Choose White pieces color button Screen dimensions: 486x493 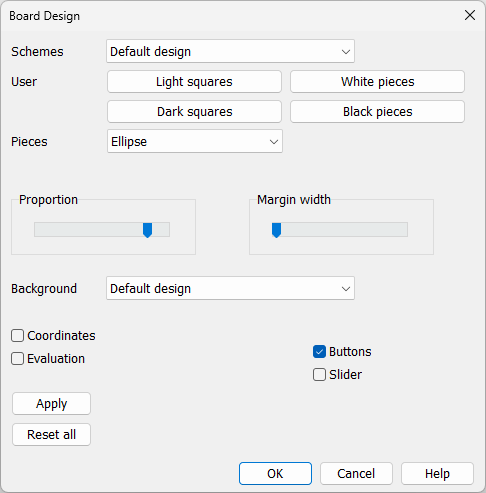click(377, 82)
